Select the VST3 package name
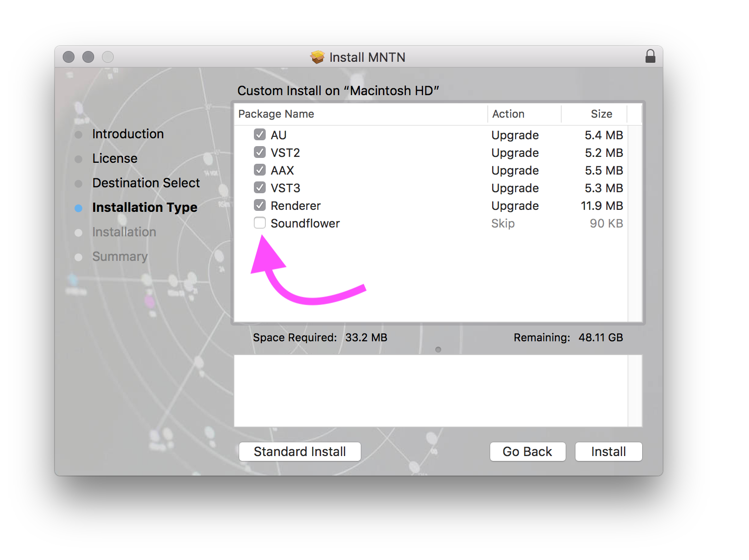The image size is (749, 560). (x=285, y=188)
